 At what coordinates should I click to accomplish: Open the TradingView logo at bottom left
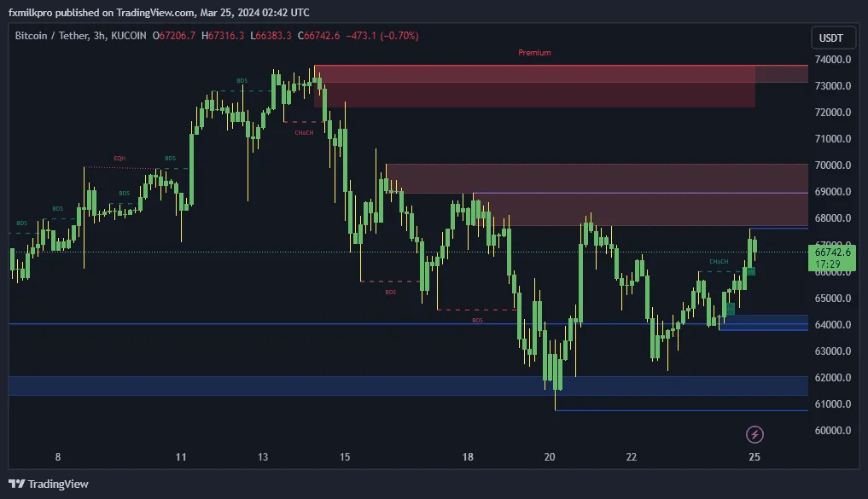click(49, 484)
